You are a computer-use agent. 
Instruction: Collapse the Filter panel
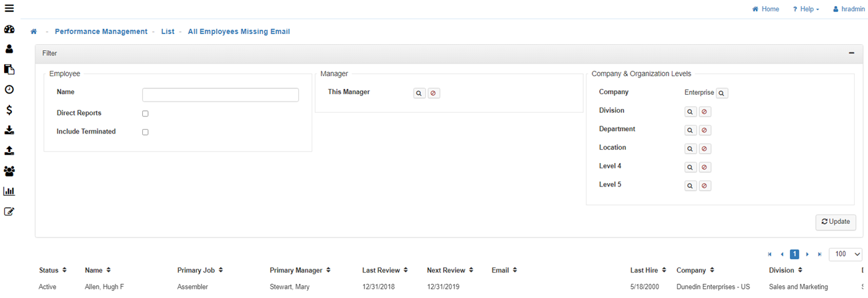tap(851, 53)
